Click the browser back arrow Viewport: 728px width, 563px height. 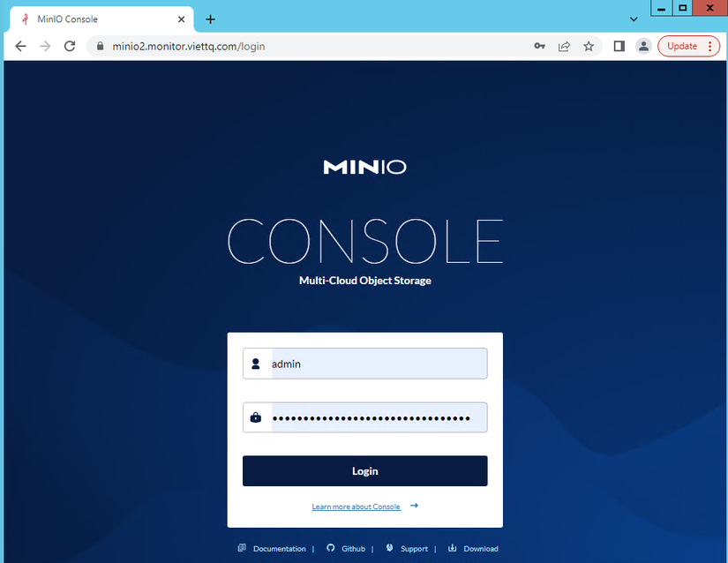coord(20,46)
